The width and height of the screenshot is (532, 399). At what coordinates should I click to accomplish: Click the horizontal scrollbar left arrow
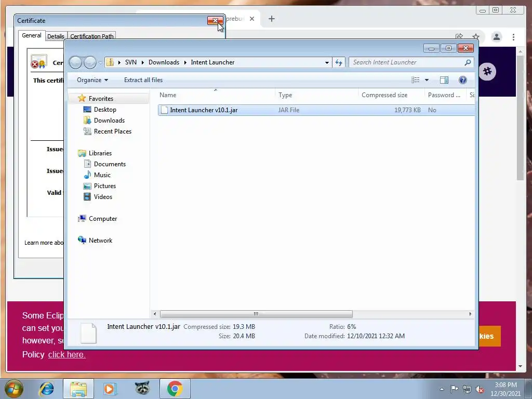[155, 314]
